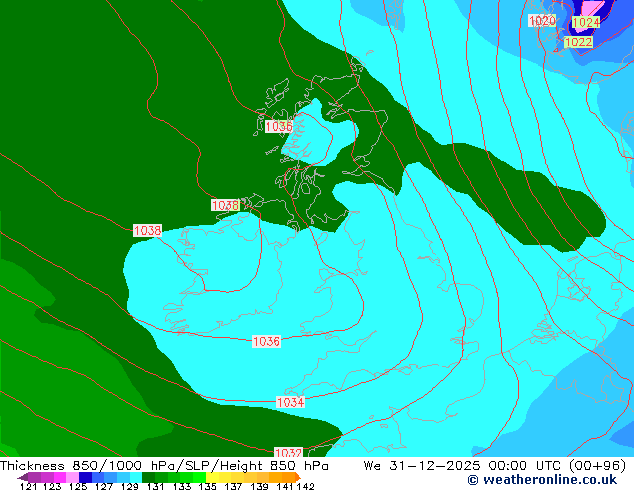Click legend value 127
This screenshot has width=634, height=490.
click(x=104, y=486)
